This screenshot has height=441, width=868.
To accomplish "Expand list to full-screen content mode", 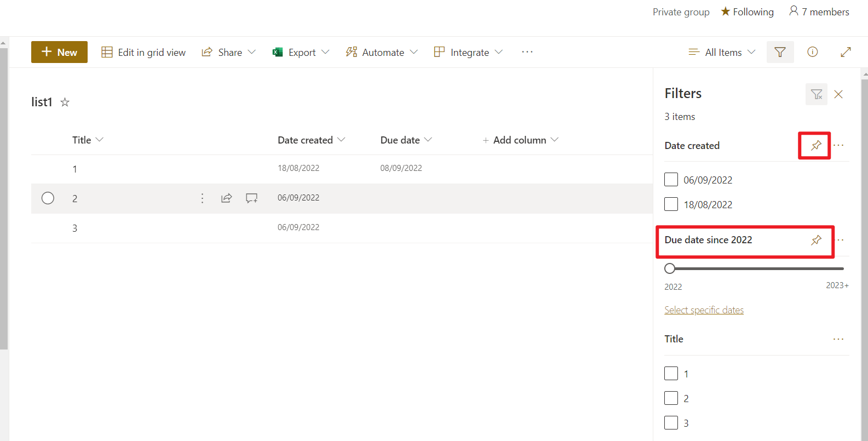I will pos(846,52).
